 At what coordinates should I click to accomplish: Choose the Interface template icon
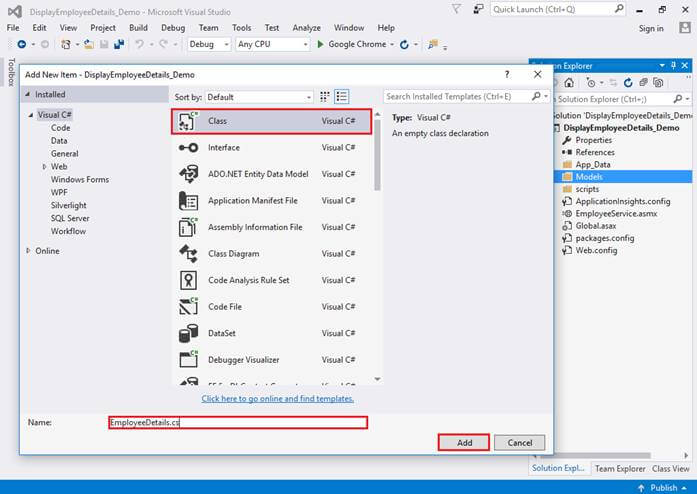(188, 148)
